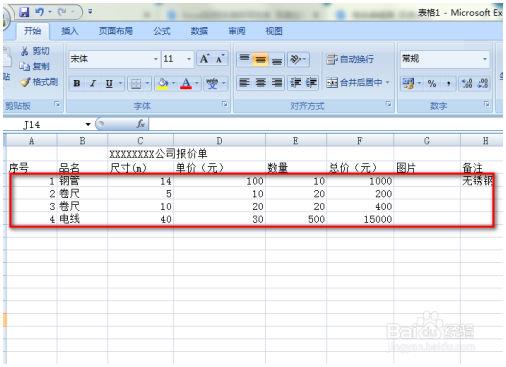The image size is (506, 367).
Task: Click the 合并后居中 merge and center button
Action: click(x=358, y=83)
